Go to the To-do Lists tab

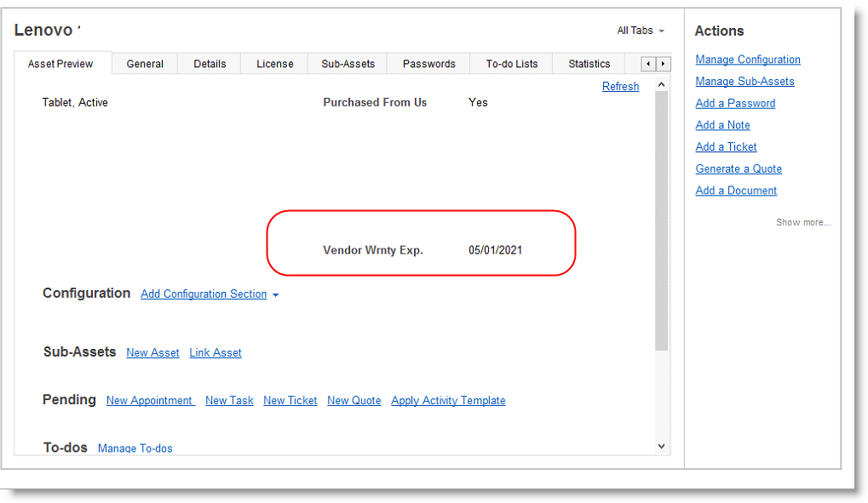point(511,64)
